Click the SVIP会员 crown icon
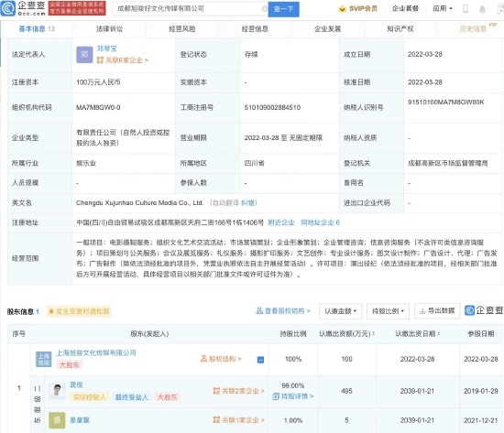 pos(342,8)
